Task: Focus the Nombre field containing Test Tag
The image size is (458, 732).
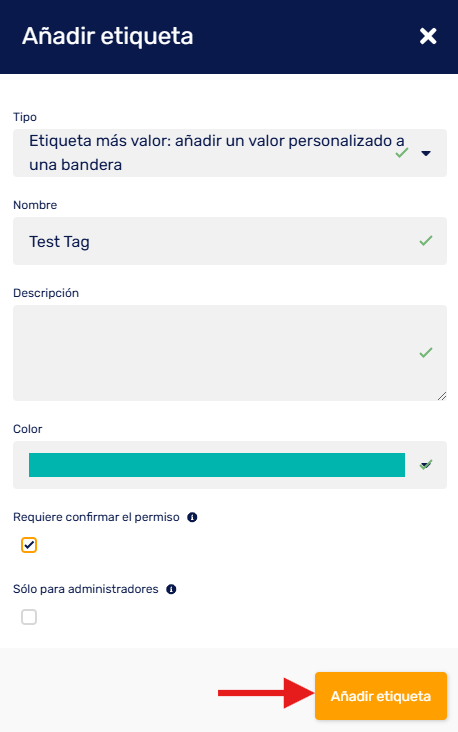Action: (230, 241)
